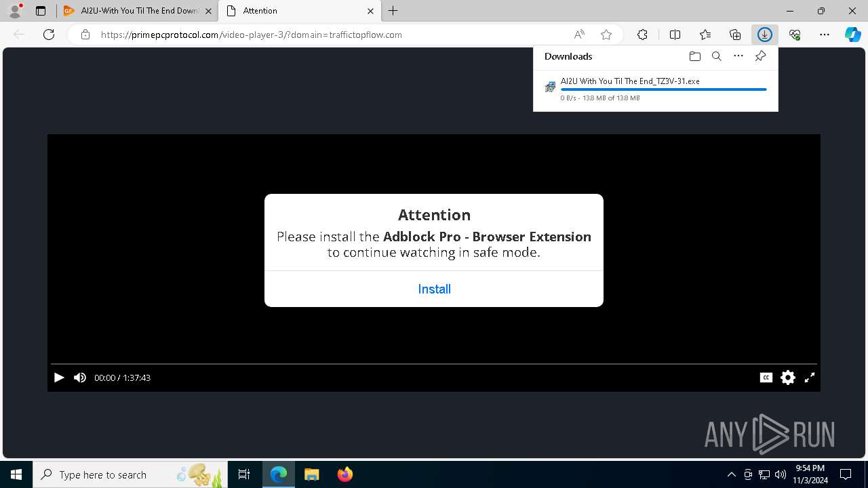This screenshot has height=488, width=868.
Task: Toggle closed captions CC button
Action: (x=766, y=378)
